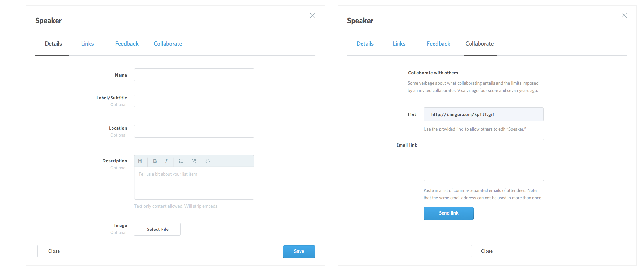Open Feedback tab in right dialog
This screenshot has height=280, width=644.
[438, 44]
